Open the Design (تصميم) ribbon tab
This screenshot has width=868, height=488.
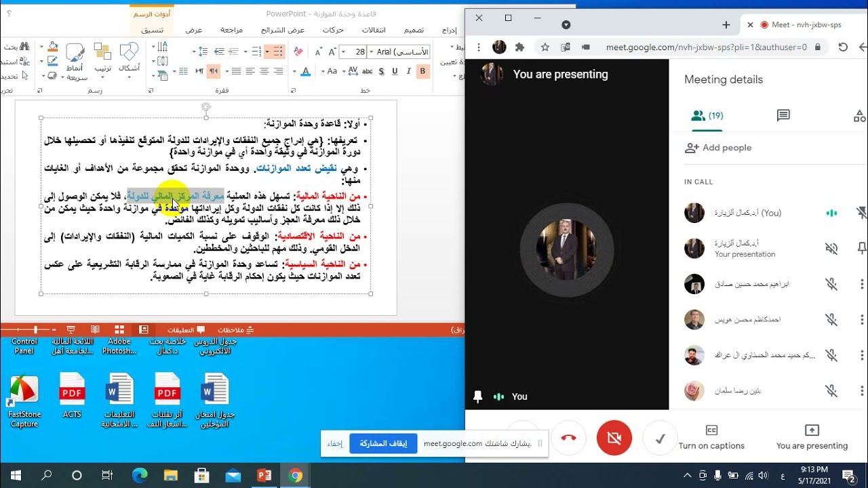(414, 30)
